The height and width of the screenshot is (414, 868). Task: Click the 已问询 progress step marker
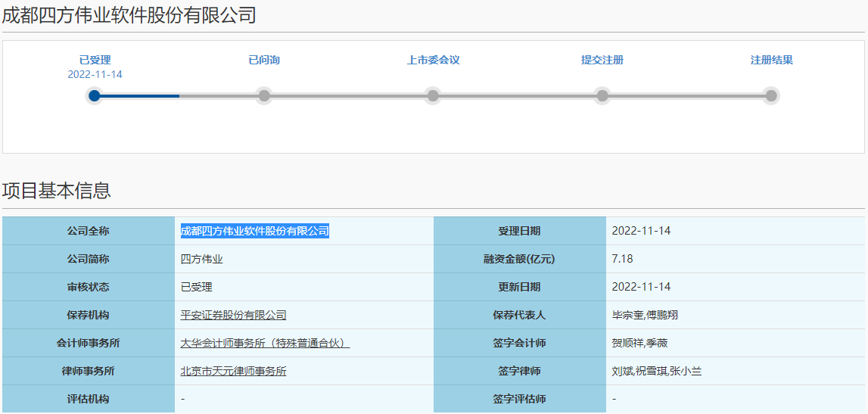pos(264,96)
